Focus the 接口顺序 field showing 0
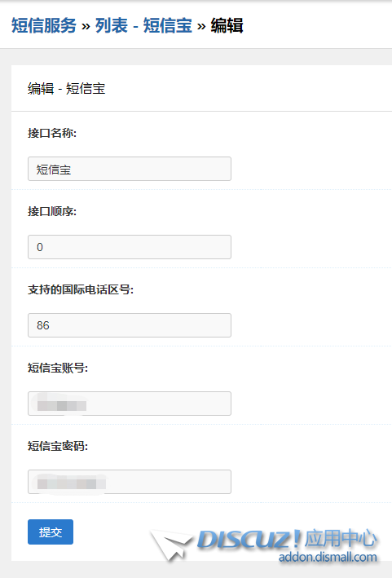This screenshot has height=578, width=392. [130, 247]
